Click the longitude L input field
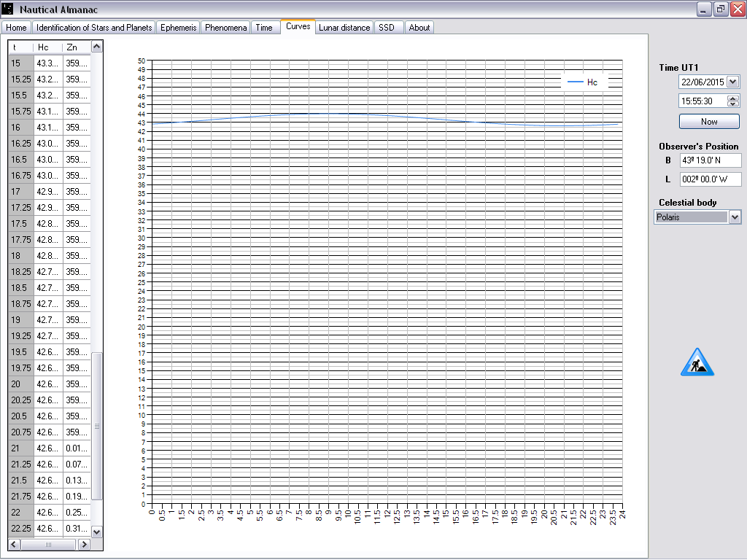 (710, 179)
